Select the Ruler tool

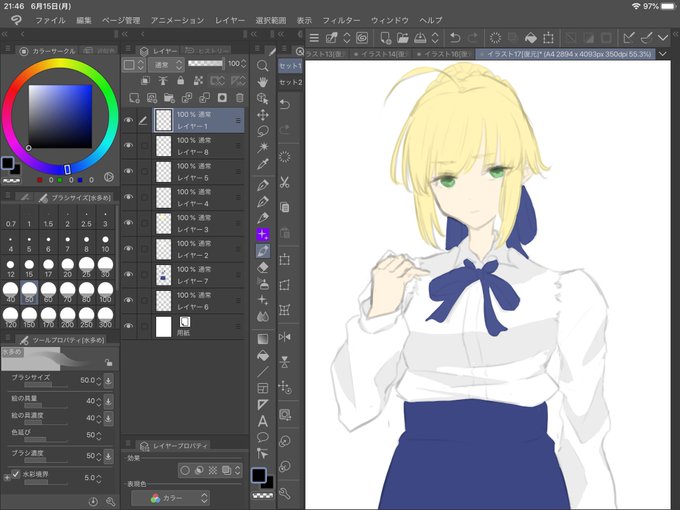pyautogui.click(x=262, y=405)
